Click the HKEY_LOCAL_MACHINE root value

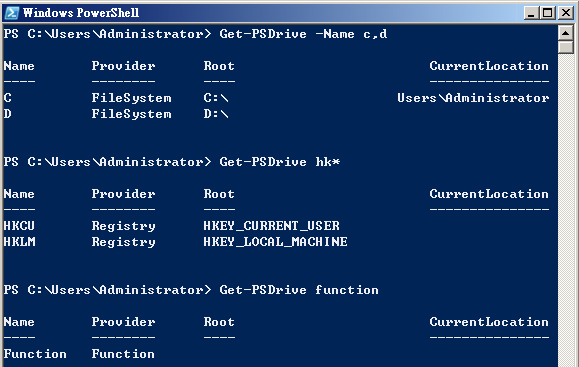coord(275,242)
